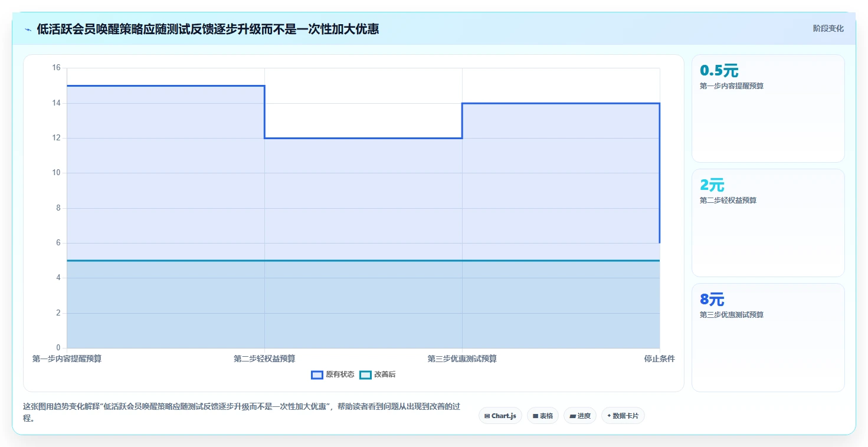Click x-axis label 第三步优惠测试预算
The image size is (868, 447).
coord(462,359)
